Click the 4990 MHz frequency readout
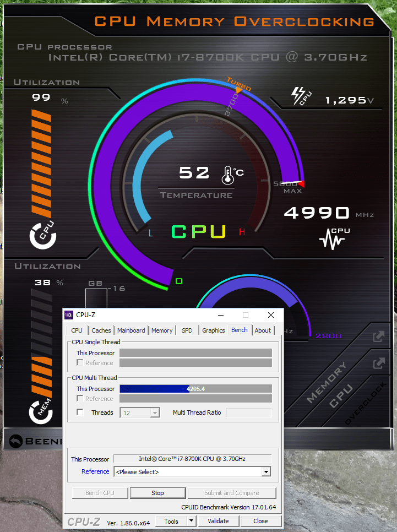Image resolution: width=397 pixels, height=532 pixels. click(317, 213)
